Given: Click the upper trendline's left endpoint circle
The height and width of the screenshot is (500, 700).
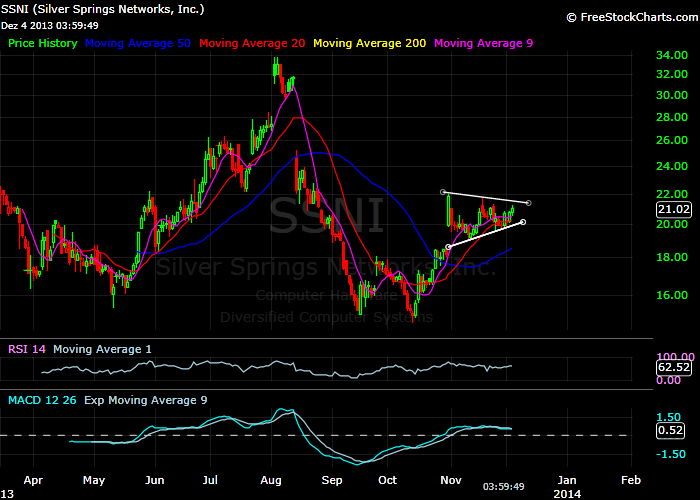Looking at the screenshot, I should coord(442,192).
